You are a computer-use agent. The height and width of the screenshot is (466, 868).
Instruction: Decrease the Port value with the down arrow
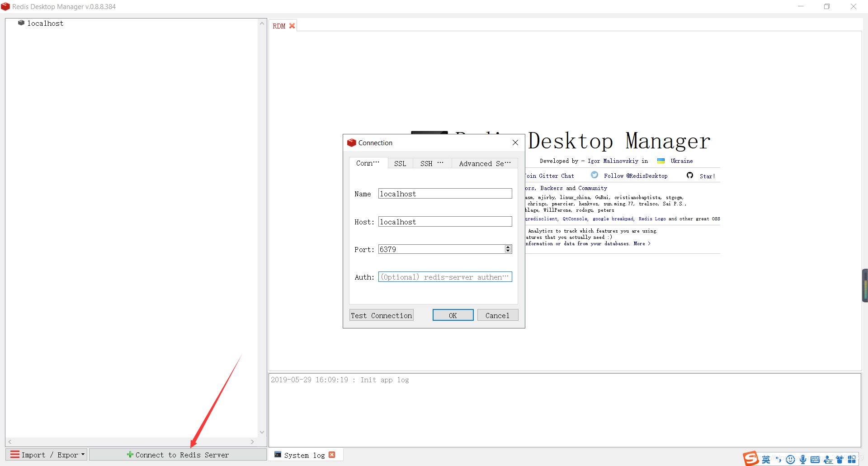508,251
